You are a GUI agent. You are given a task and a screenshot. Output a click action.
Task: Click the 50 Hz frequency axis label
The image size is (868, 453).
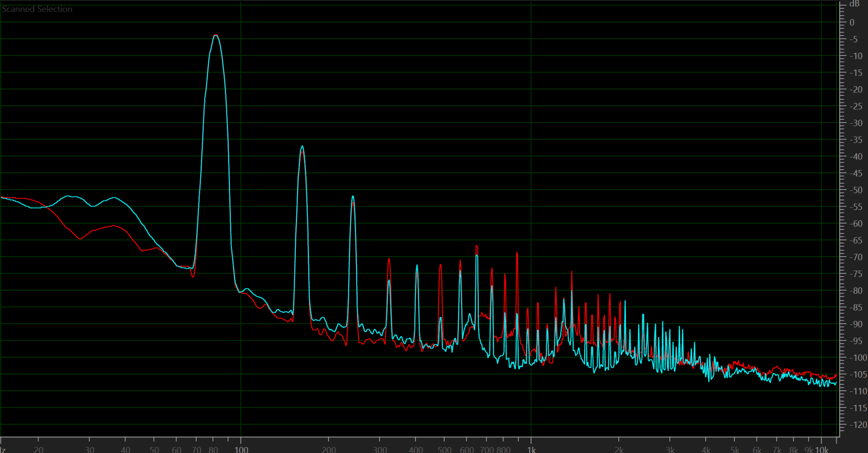pyautogui.click(x=154, y=450)
